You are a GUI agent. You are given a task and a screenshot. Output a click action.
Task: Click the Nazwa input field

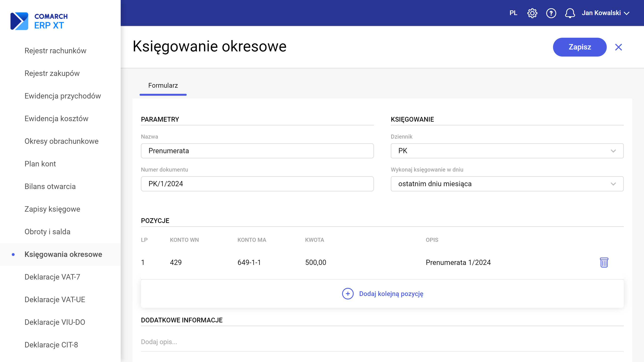[257, 151]
